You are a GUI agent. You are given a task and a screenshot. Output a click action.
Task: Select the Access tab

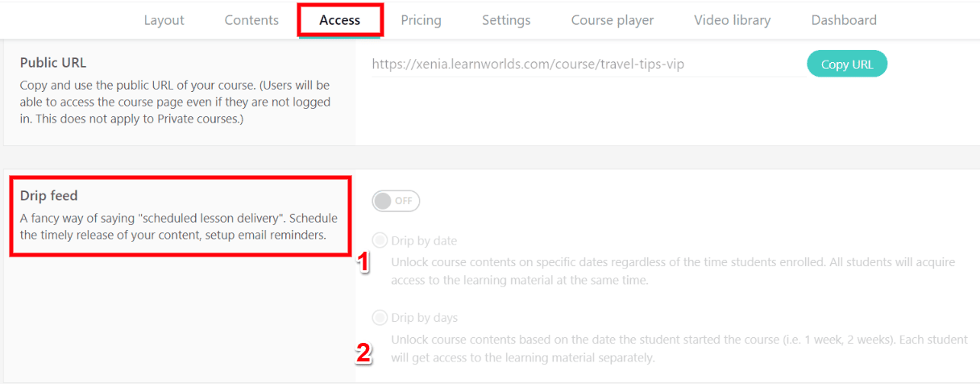tap(339, 20)
